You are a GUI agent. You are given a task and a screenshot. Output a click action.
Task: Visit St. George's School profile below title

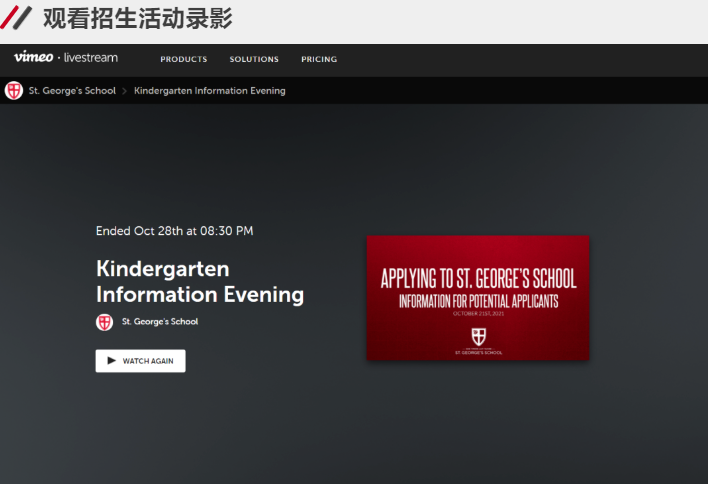pyautogui.click(x=160, y=322)
